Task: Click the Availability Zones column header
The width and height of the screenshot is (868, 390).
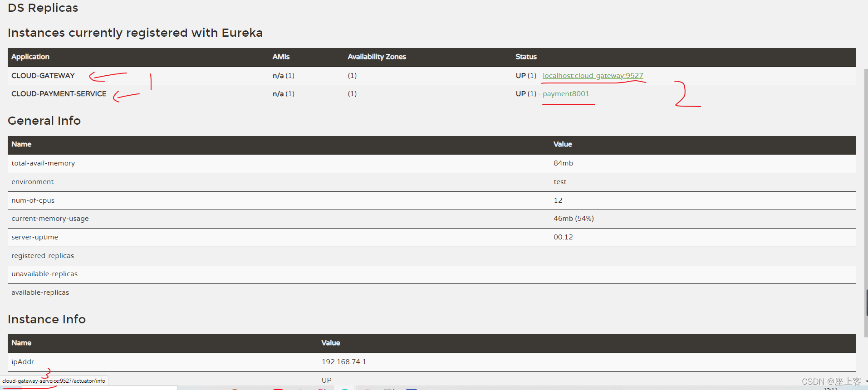Action: [x=377, y=57]
